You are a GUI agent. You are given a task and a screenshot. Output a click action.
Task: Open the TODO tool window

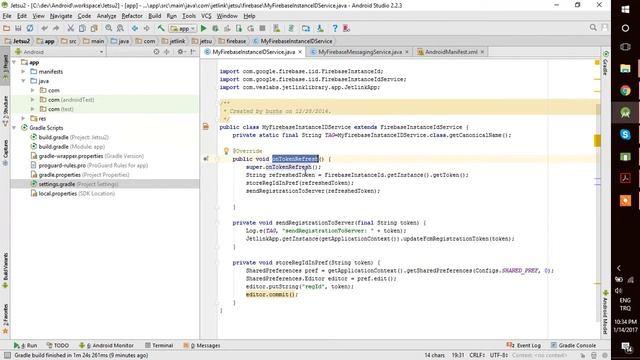click(x=58, y=345)
